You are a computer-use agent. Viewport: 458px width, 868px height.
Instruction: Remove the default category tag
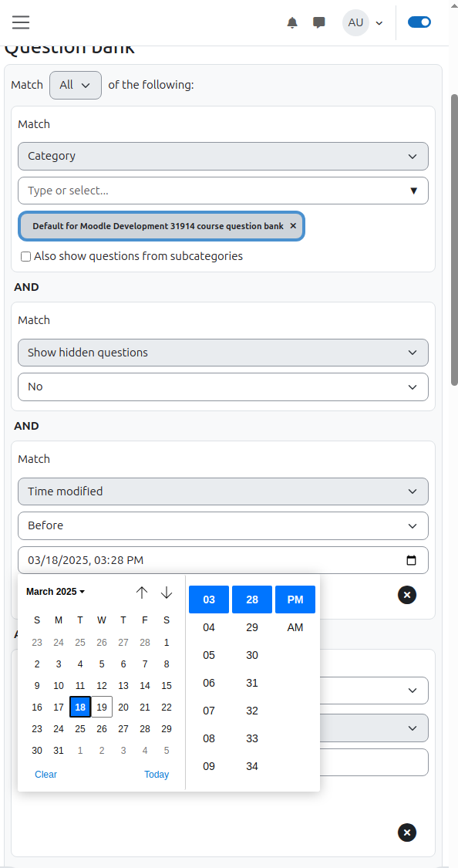pos(293,226)
